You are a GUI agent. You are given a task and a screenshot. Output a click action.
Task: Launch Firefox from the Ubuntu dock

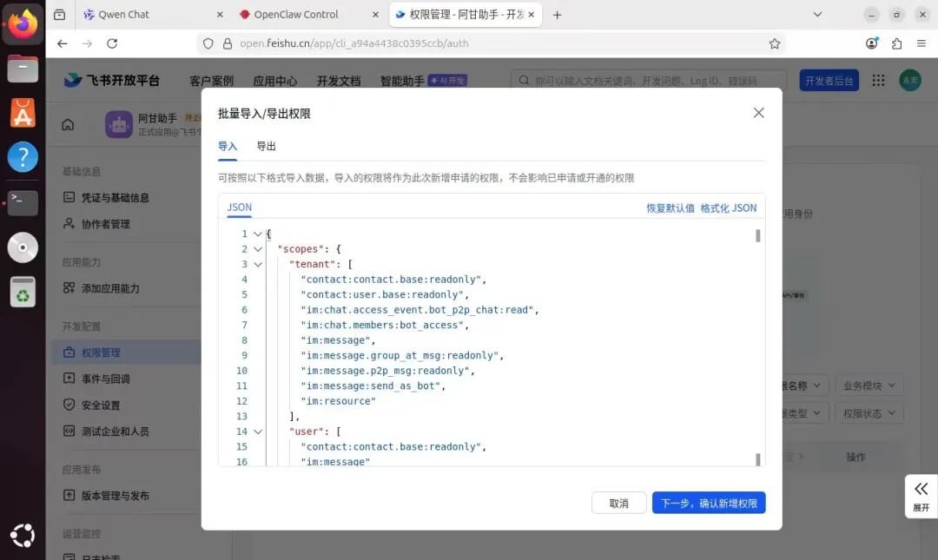(23, 23)
